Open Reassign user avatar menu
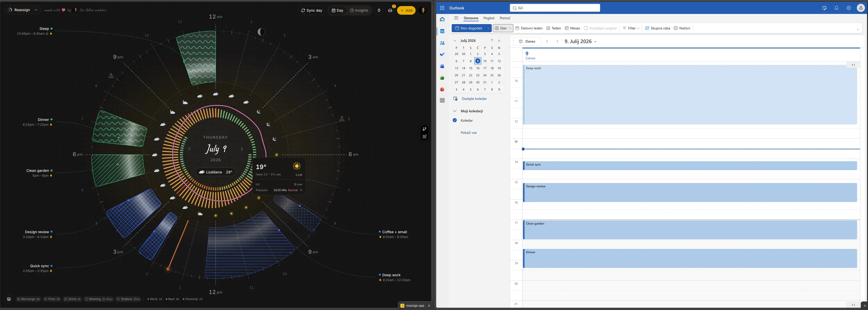 422,10
